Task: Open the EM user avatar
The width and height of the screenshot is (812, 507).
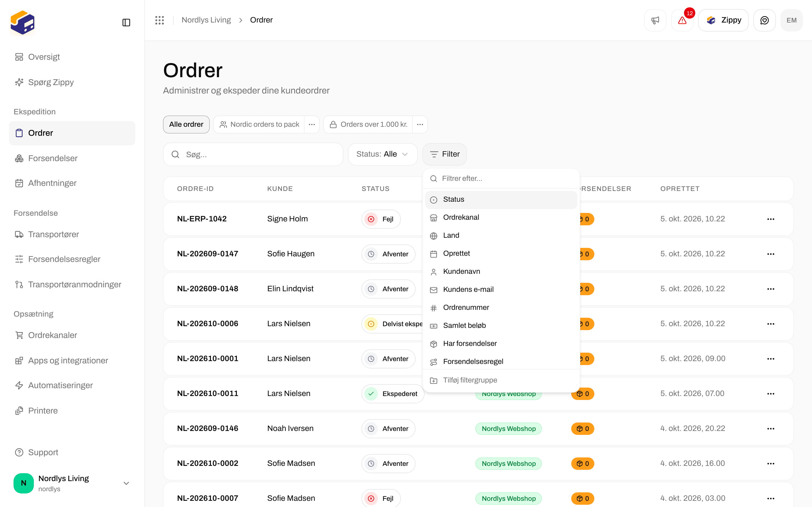Action: [x=791, y=20]
